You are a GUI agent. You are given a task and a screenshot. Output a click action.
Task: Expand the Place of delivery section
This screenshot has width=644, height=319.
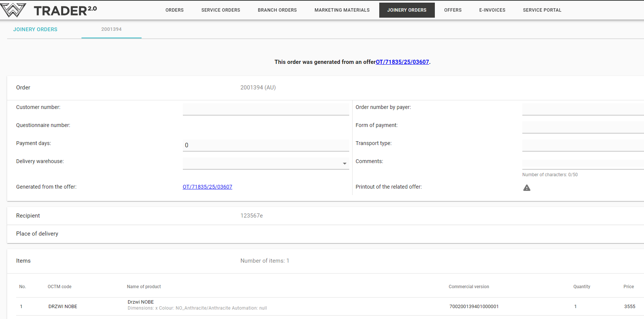pyautogui.click(x=37, y=234)
